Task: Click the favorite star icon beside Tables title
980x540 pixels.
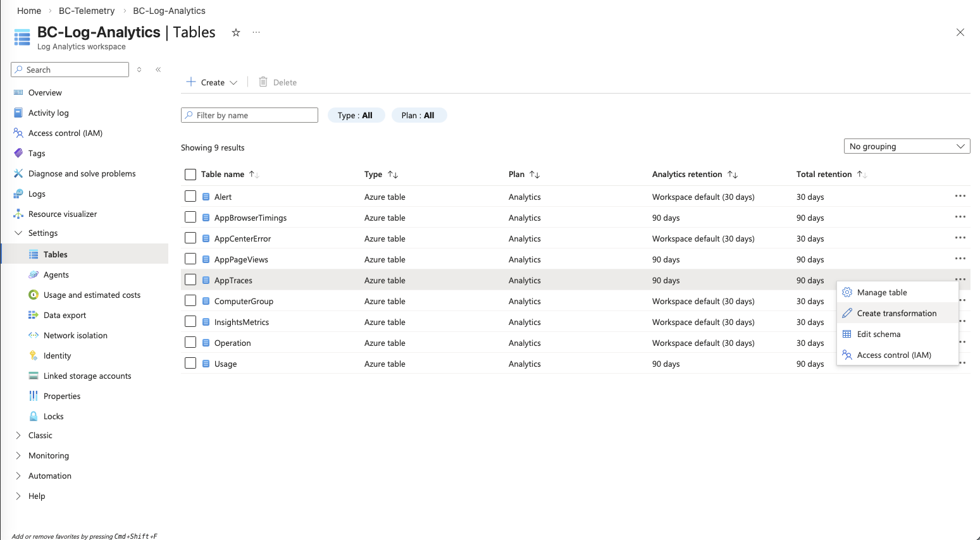Action: [x=236, y=32]
